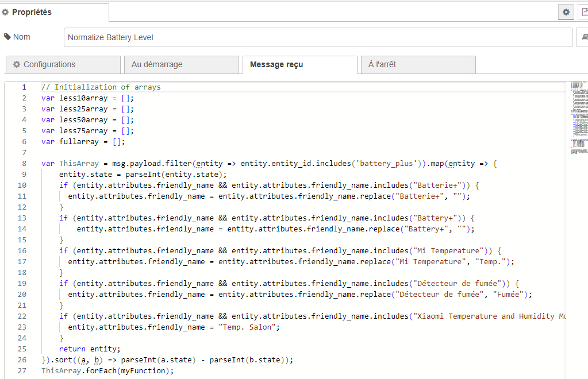Click line number 26 in the gutter
The image size is (588, 379).
(x=24, y=360)
